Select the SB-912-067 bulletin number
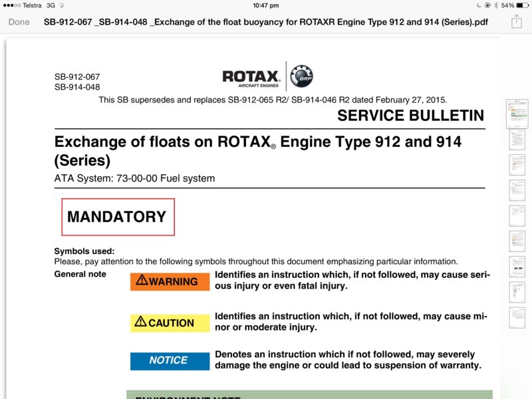Screen dimensions: 532x399 [x=77, y=77]
